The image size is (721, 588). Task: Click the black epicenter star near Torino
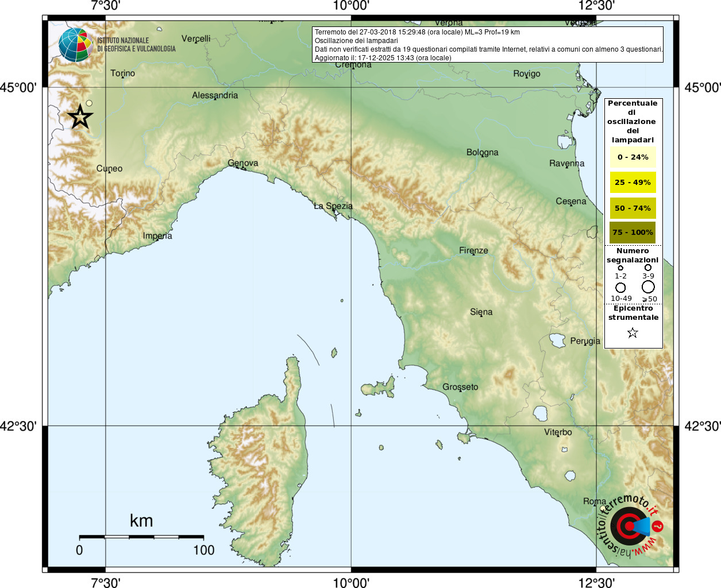point(80,117)
